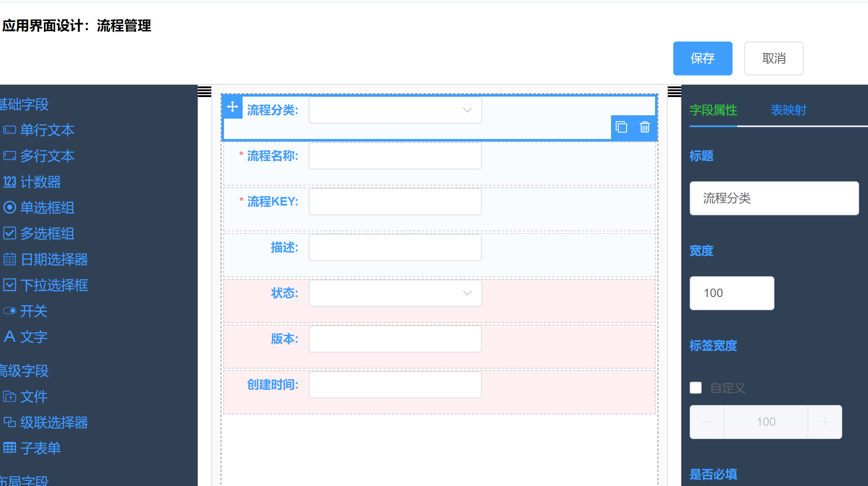Image resolution: width=868 pixels, height=486 pixels.
Task: Switch to the 字段属性 tab
Action: click(x=713, y=110)
